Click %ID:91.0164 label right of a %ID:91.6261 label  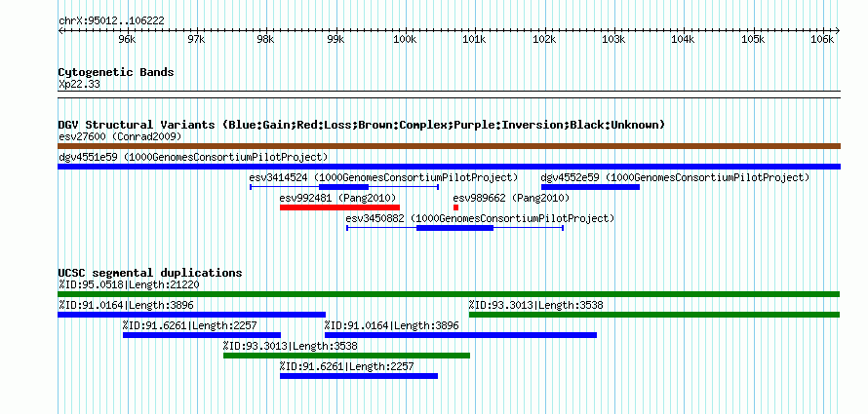coord(391,325)
